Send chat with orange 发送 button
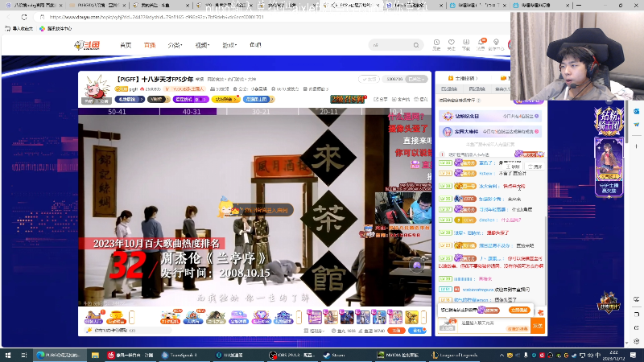The height and width of the screenshot is (362, 644). point(538,326)
